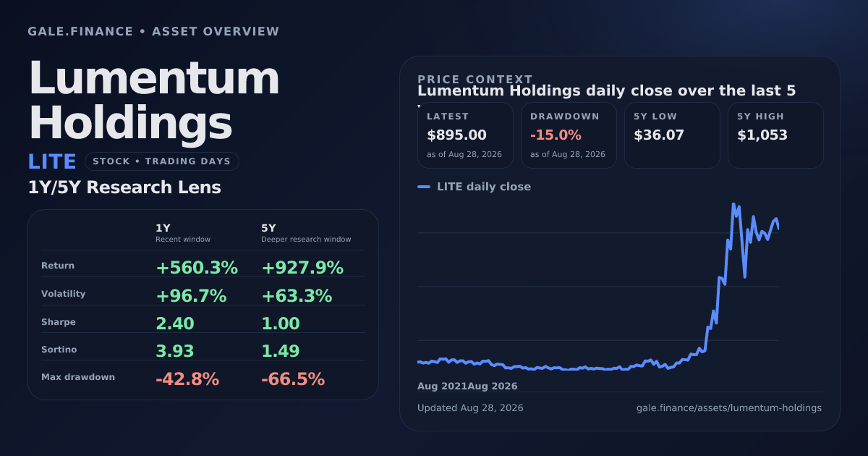Viewport: 868px width, 456px height.
Task: Click the LITE ticker symbol
Action: tap(52, 161)
